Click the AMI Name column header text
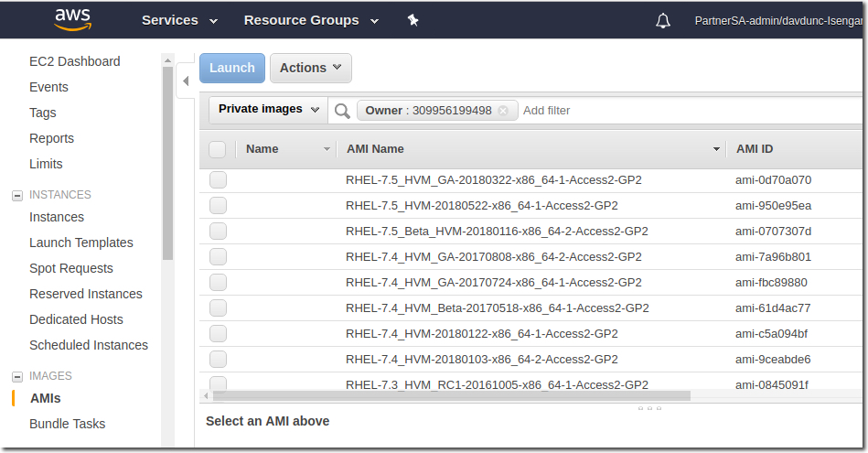 (x=375, y=149)
